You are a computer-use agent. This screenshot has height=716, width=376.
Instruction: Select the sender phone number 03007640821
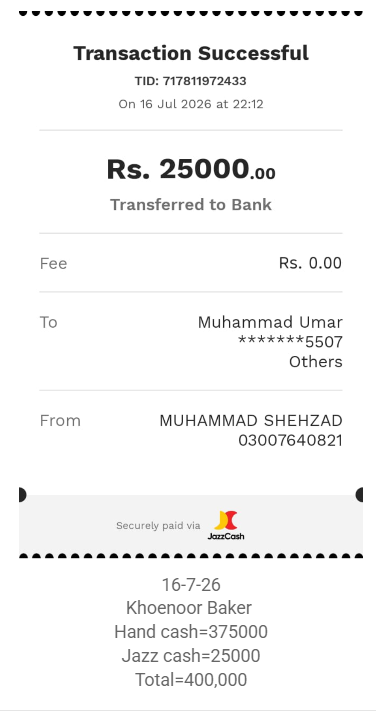point(290,441)
